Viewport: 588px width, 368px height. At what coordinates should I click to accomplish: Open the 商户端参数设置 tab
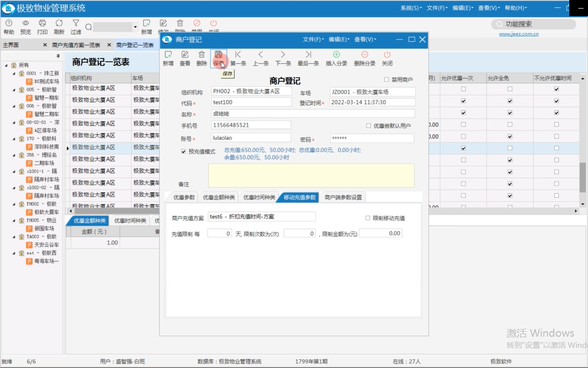[x=343, y=197]
